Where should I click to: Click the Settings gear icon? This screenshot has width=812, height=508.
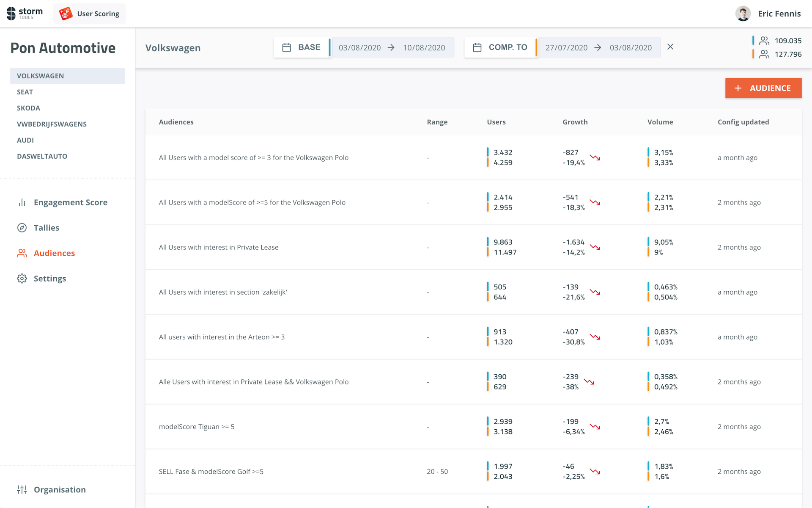pyautogui.click(x=22, y=279)
